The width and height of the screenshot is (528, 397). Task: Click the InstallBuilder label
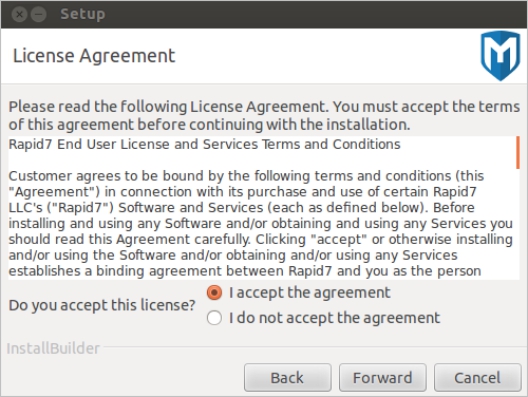[x=53, y=349]
